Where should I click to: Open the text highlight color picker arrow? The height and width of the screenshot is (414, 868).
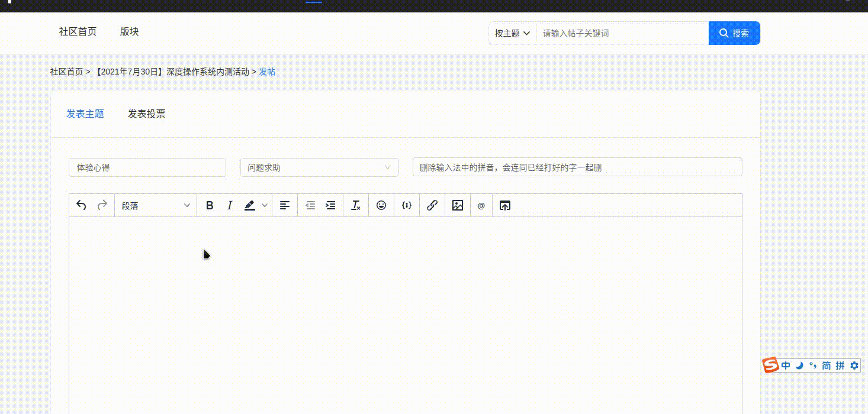click(x=265, y=205)
